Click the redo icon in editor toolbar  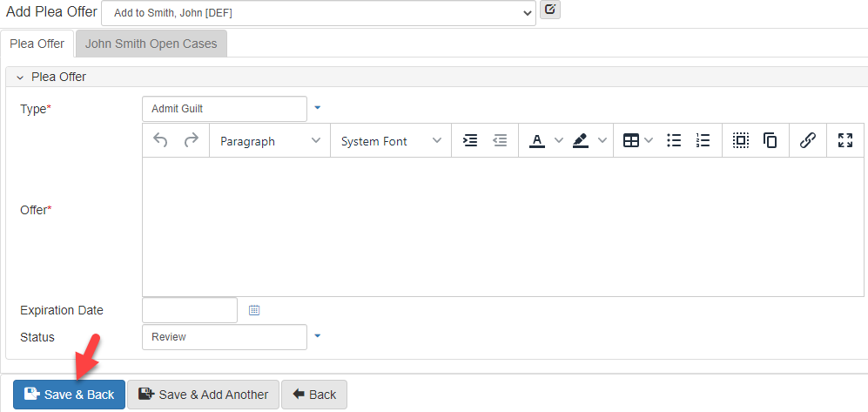click(192, 140)
